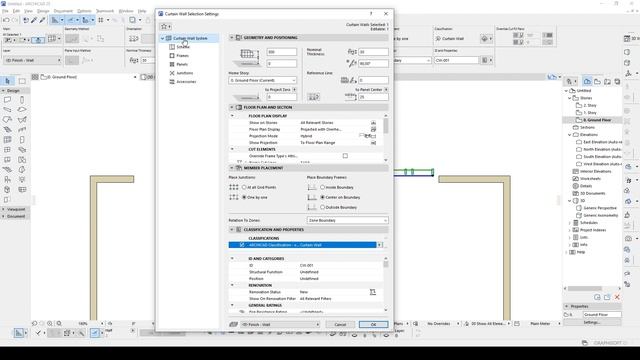
Task: Open the Home Story dropdown
Action: coord(262,80)
